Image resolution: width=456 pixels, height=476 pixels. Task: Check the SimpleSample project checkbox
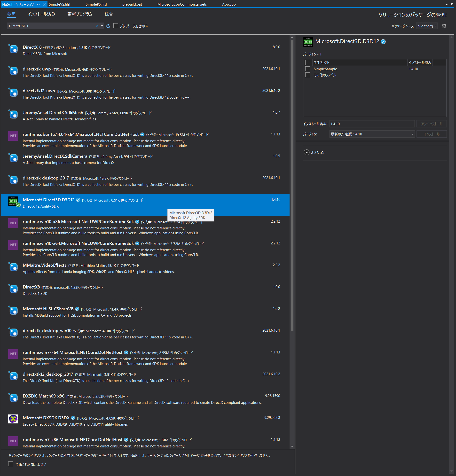308,69
